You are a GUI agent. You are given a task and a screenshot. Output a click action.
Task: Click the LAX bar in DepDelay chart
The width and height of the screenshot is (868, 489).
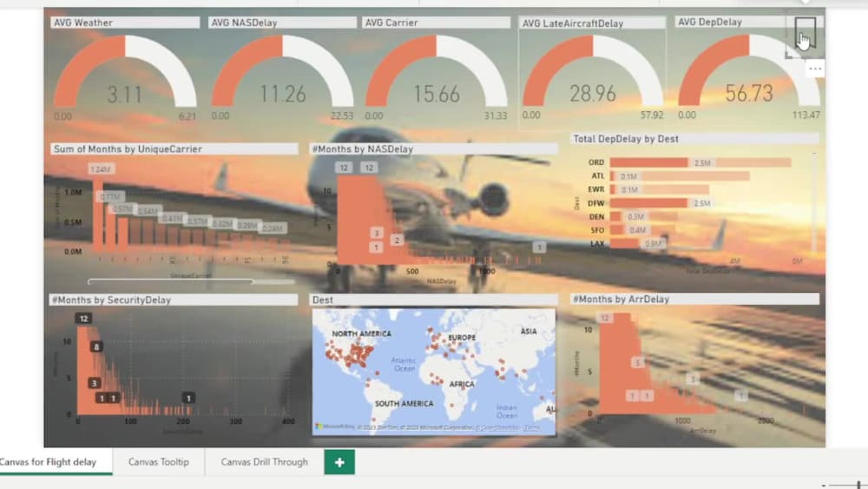[624, 244]
